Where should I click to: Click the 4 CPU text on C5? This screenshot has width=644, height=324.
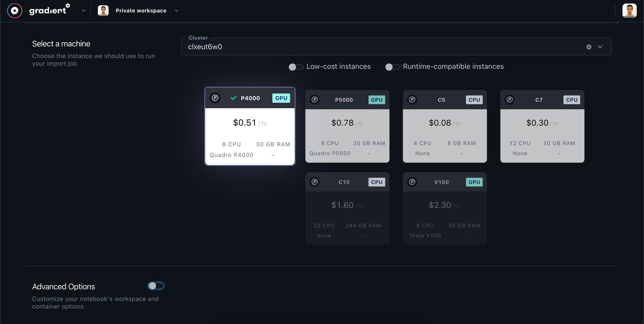click(x=422, y=143)
